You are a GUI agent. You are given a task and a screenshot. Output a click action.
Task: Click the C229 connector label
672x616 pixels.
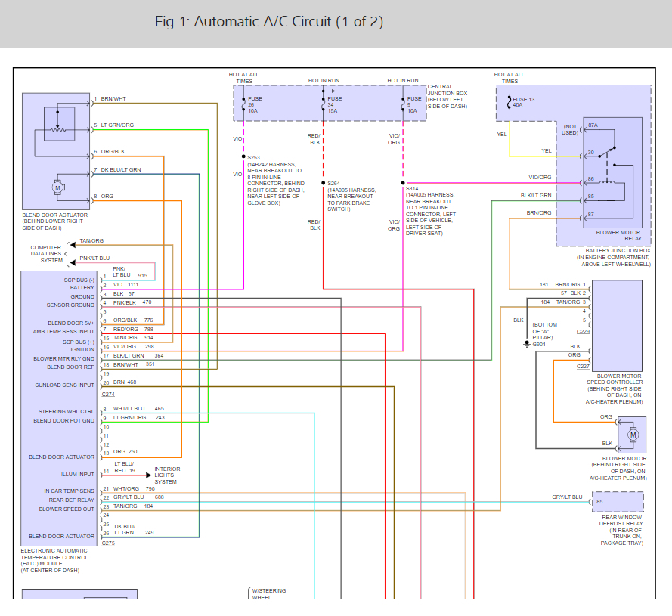583,331
